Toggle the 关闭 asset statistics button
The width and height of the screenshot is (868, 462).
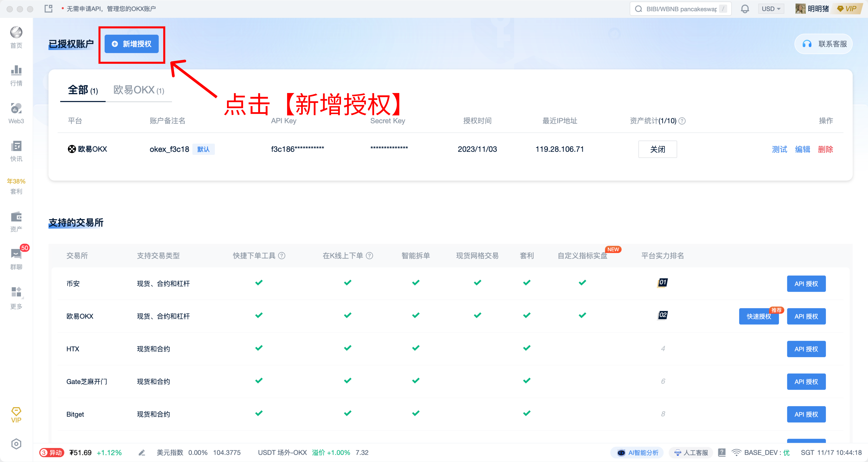(657, 149)
